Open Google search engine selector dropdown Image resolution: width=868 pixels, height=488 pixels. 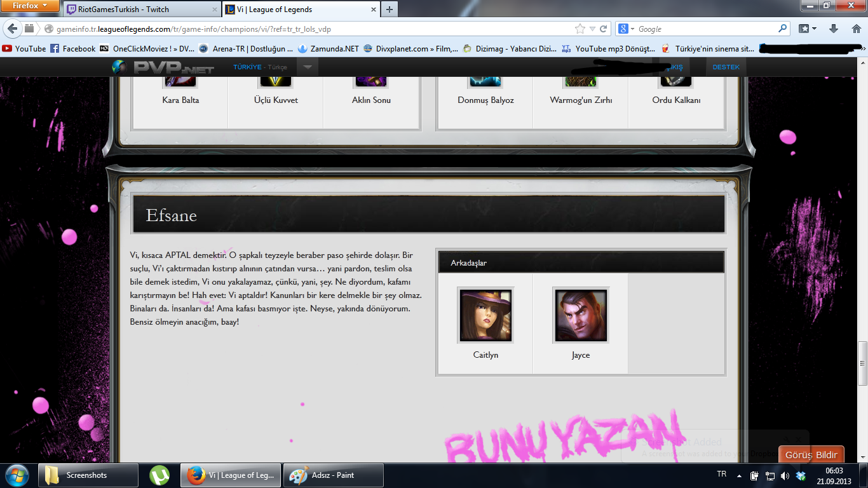pos(627,29)
